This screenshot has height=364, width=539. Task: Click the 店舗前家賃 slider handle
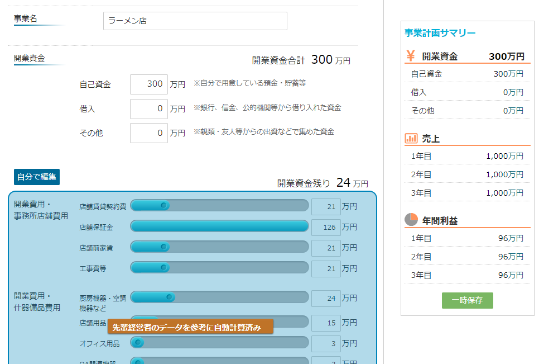[x=164, y=247]
